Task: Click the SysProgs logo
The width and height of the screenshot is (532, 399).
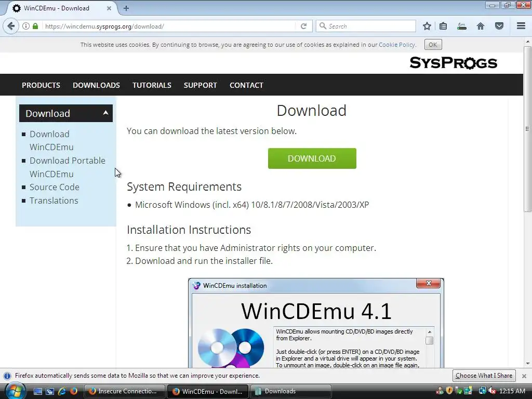Action: 453,63
